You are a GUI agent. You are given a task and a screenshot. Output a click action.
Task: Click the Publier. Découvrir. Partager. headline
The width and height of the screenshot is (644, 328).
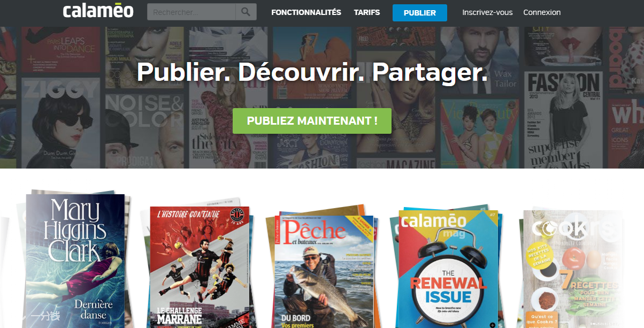pyautogui.click(x=312, y=72)
